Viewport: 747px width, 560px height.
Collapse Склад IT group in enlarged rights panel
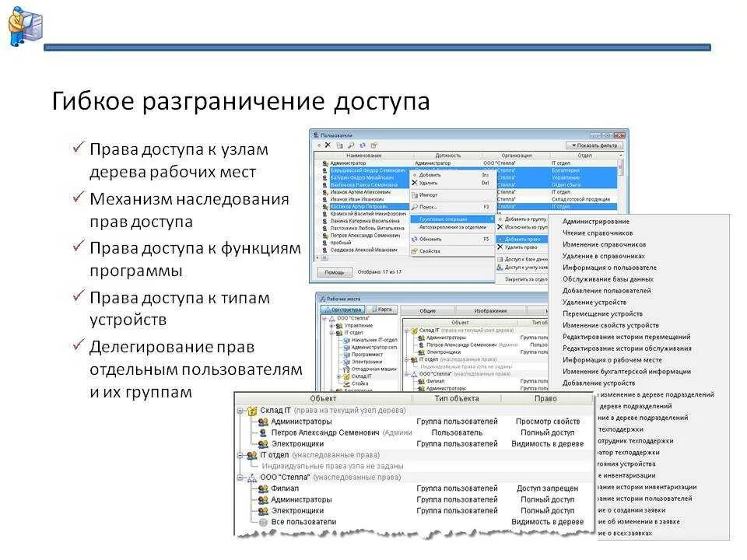[x=240, y=411]
